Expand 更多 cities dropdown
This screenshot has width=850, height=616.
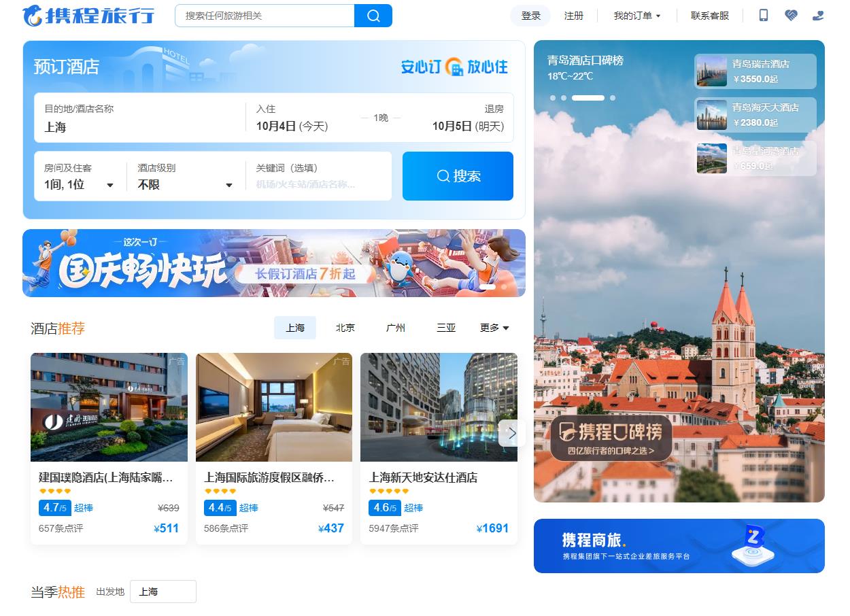point(494,328)
